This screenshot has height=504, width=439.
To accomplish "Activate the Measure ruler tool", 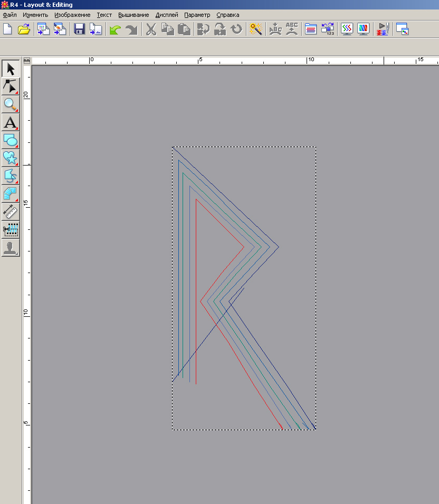I will [x=11, y=211].
